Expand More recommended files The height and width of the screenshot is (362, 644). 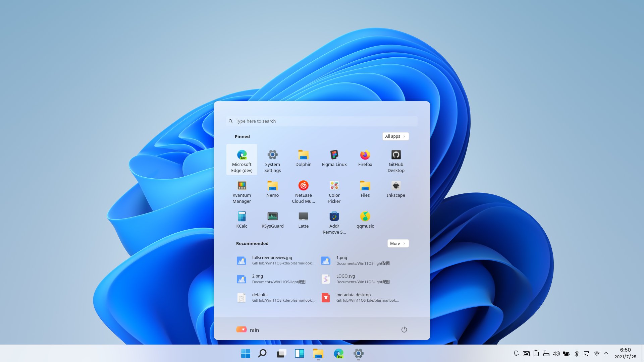pos(398,244)
